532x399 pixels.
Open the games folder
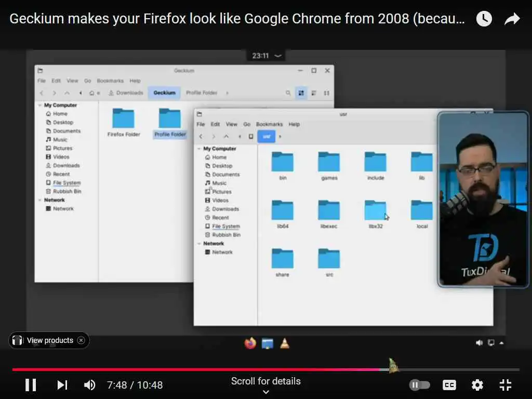tap(329, 166)
